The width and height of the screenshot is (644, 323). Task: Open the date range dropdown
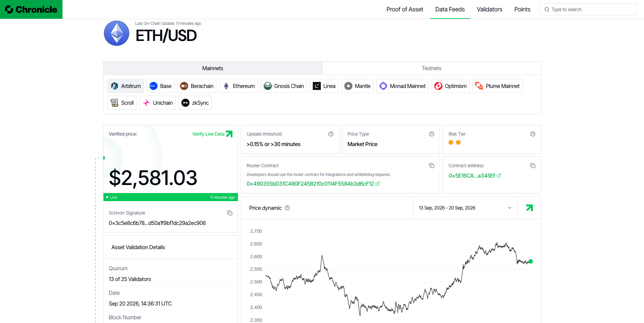tap(465, 208)
